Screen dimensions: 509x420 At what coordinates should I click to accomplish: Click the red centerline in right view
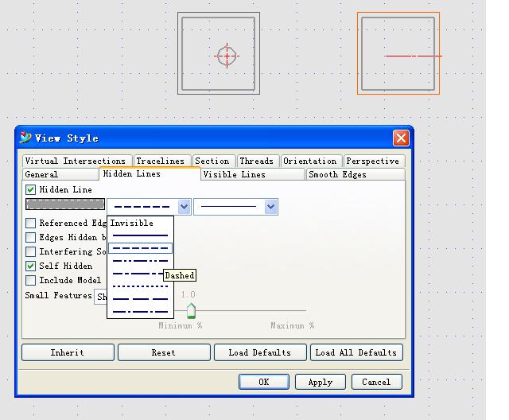(413, 56)
